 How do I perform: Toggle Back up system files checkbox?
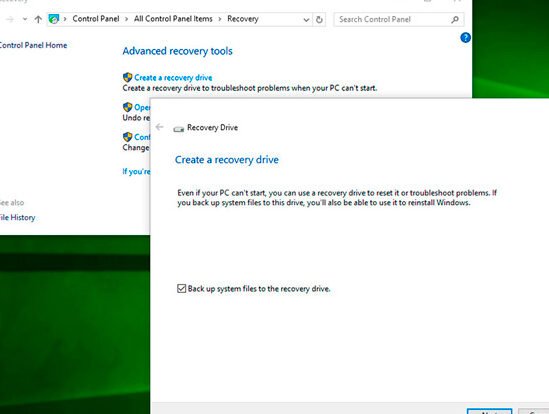[x=181, y=289]
